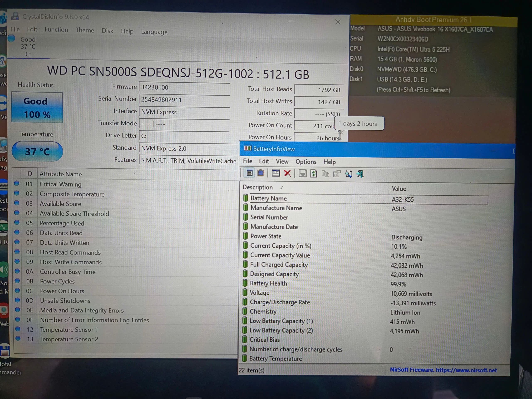Open the Language menu in CrystalDiskInfo
The width and height of the screenshot is (532, 399).
154,32
